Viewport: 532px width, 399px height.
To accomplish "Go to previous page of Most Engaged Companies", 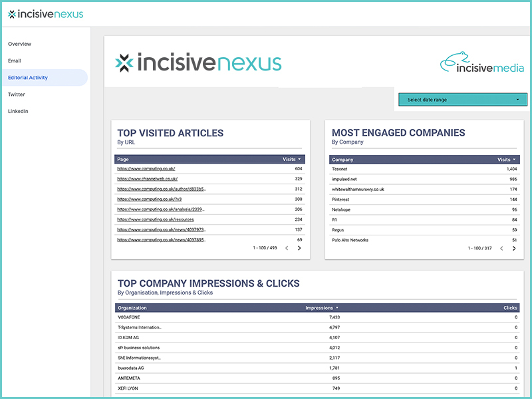I will click(501, 248).
